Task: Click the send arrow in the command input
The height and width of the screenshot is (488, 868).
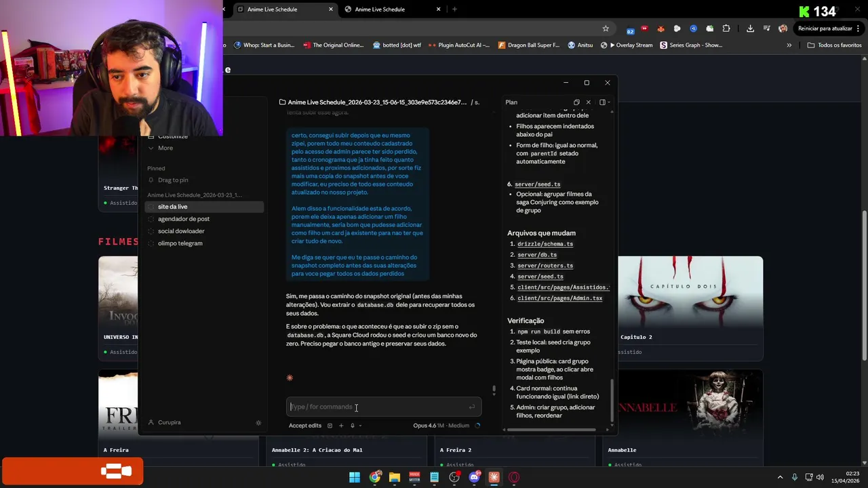Action: (472, 407)
